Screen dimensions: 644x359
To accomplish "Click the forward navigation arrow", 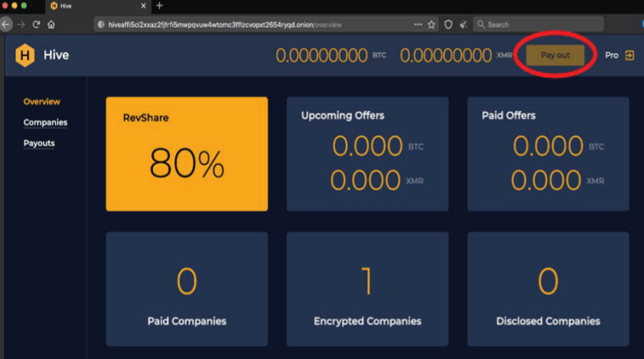I will (x=21, y=24).
